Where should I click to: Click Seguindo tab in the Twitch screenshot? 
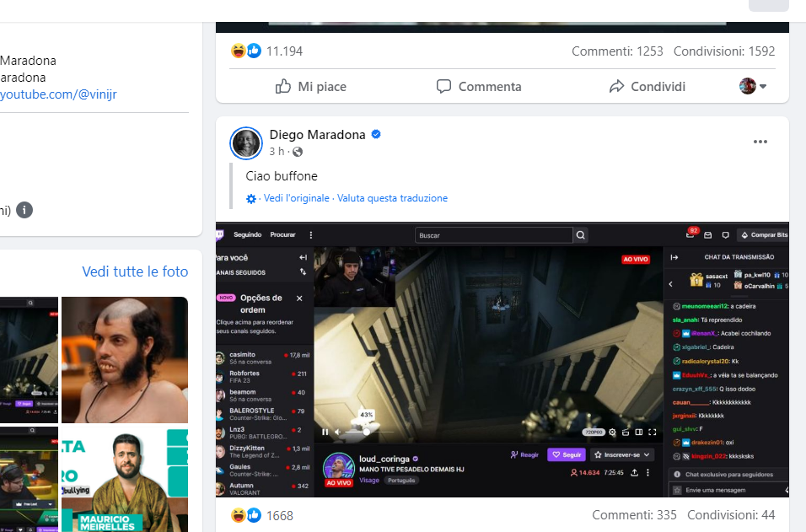(247, 235)
